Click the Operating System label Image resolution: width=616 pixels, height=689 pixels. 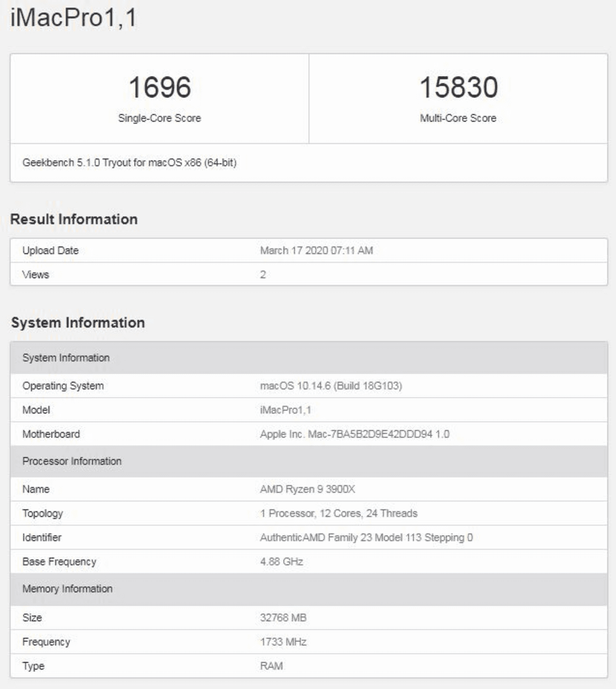pyautogui.click(x=63, y=386)
